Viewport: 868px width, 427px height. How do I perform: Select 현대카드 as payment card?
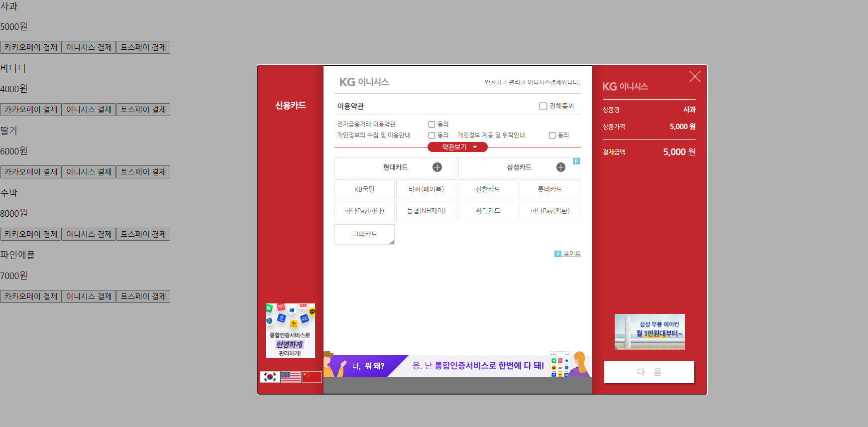tap(395, 167)
